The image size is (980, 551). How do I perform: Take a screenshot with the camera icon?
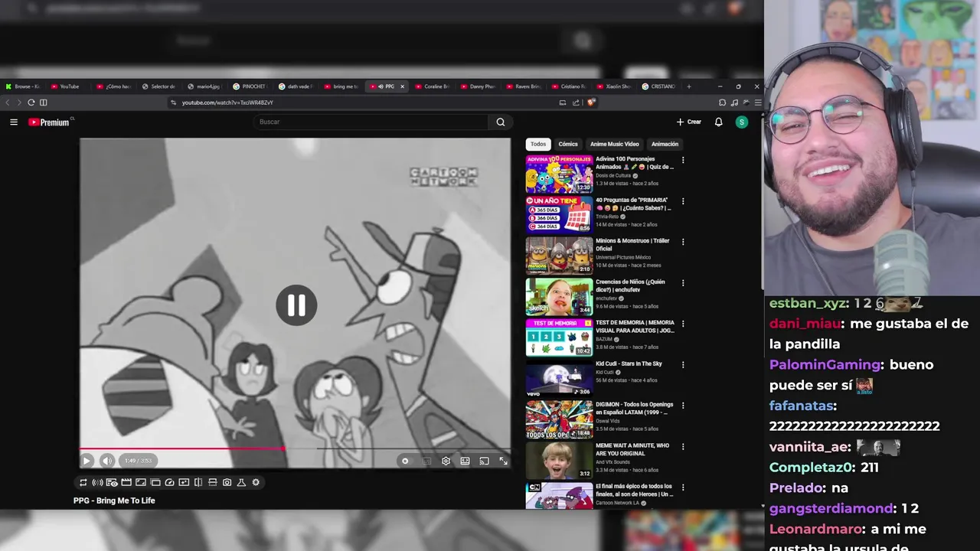pyautogui.click(x=227, y=482)
